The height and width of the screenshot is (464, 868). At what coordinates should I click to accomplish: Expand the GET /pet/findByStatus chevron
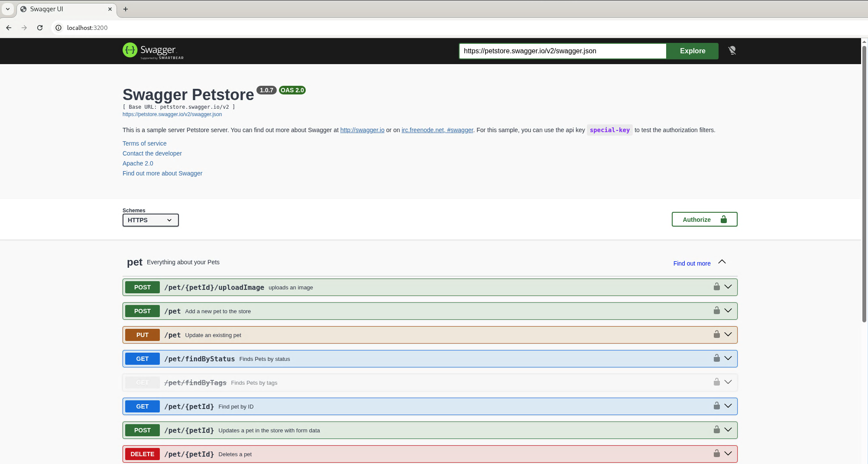[x=728, y=358]
